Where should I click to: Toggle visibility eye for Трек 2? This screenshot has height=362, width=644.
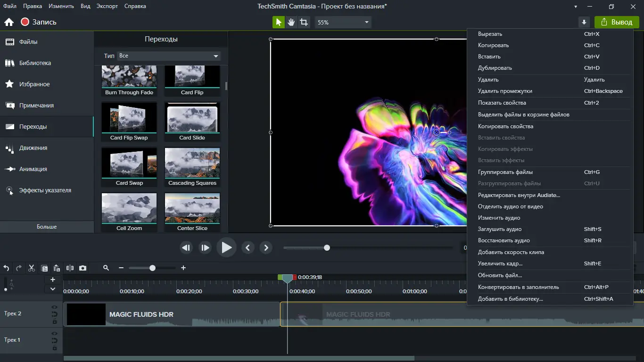(x=55, y=308)
